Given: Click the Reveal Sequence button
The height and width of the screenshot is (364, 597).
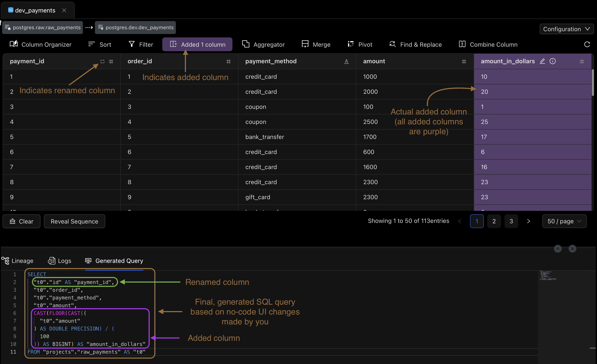Looking at the screenshot, I should coord(74,221).
